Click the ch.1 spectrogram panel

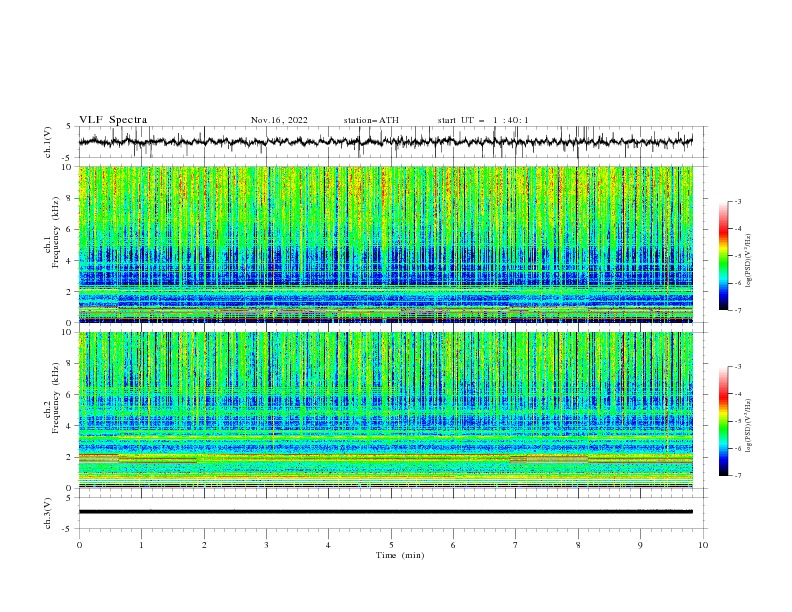pyautogui.click(x=386, y=244)
